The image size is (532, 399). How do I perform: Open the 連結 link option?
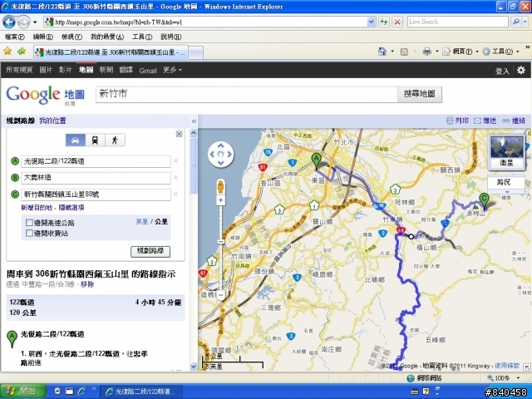[514, 121]
